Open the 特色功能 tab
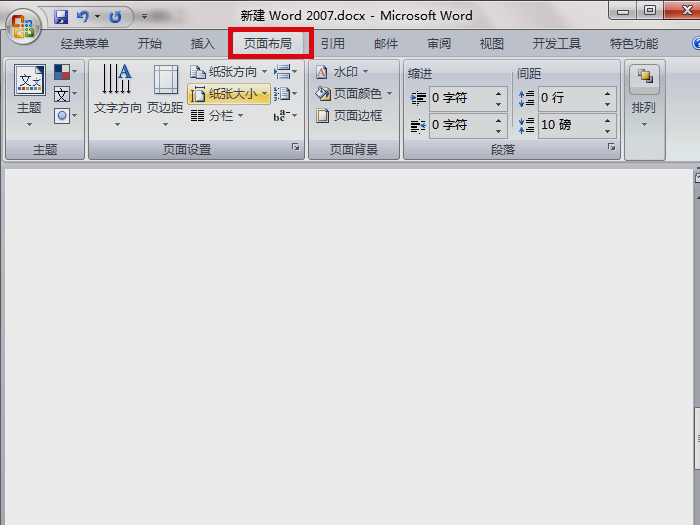 pyautogui.click(x=634, y=44)
